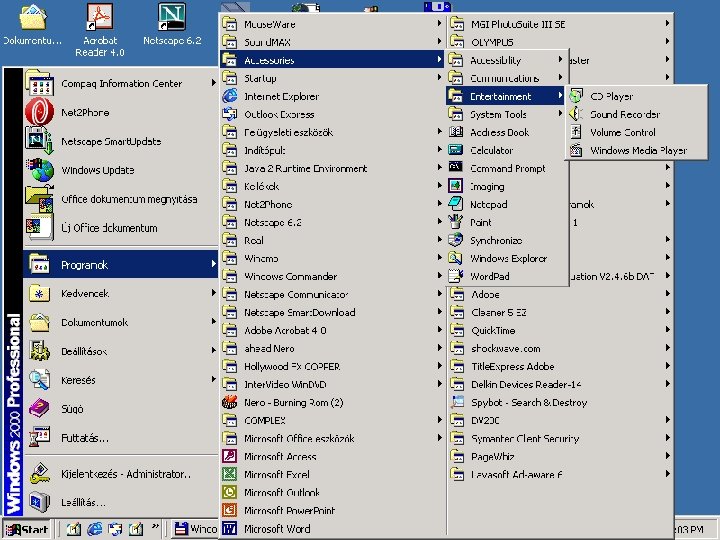Image resolution: width=720 pixels, height=540 pixels.
Task: Click the Net2Phone icon in Start menu
Action: click(x=39, y=112)
